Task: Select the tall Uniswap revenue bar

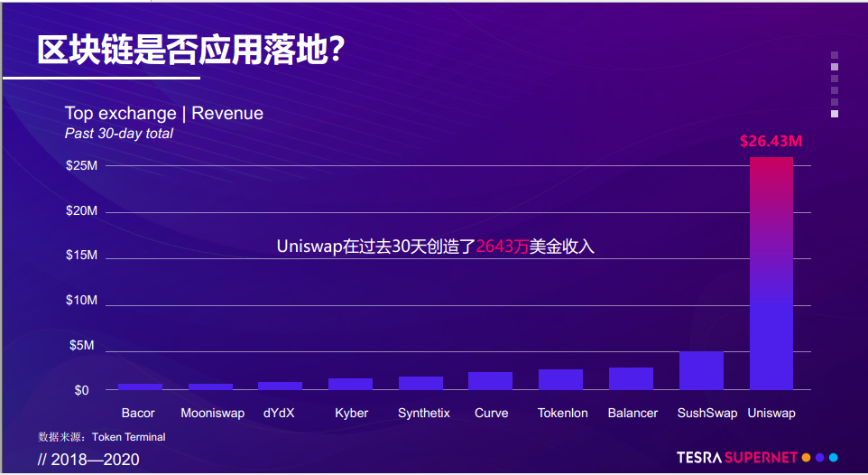Action: pyautogui.click(x=771, y=274)
